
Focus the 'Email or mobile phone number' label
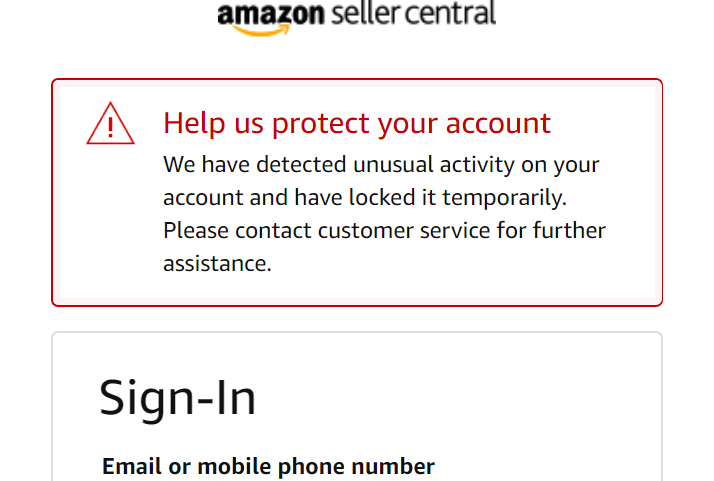pos(268,466)
